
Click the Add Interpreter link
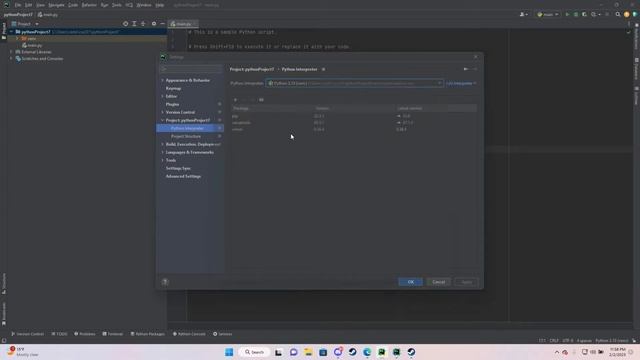pyautogui.click(x=461, y=83)
